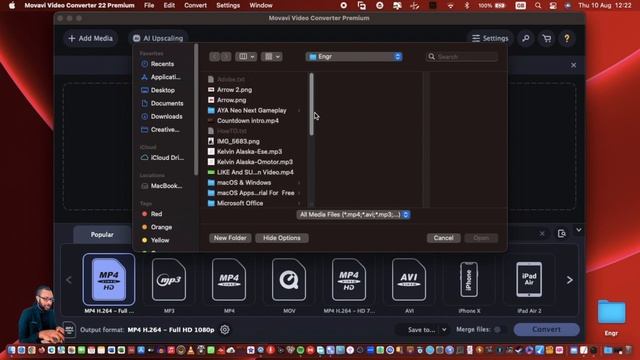The image size is (640, 360).
Task: Open the Edit menu
Action: tap(169, 5)
